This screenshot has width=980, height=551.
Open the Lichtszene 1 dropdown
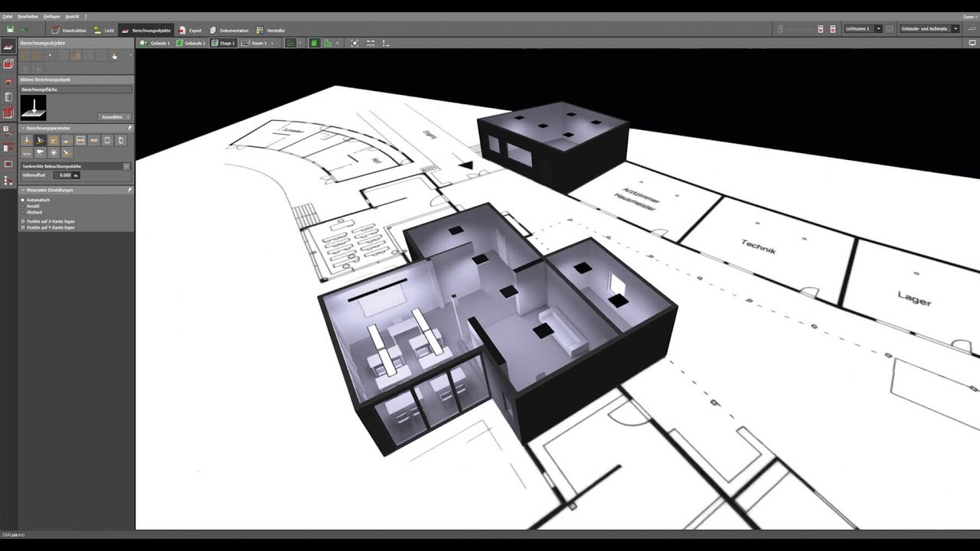863,29
